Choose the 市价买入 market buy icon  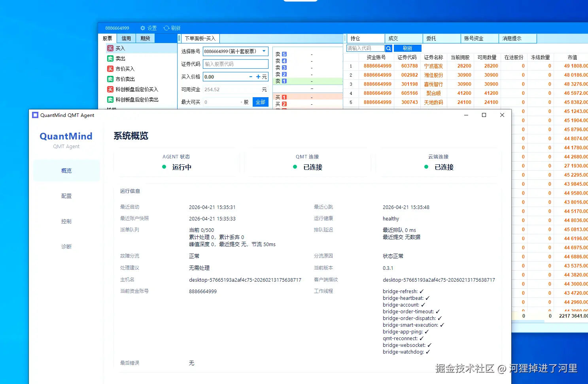click(110, 69)
